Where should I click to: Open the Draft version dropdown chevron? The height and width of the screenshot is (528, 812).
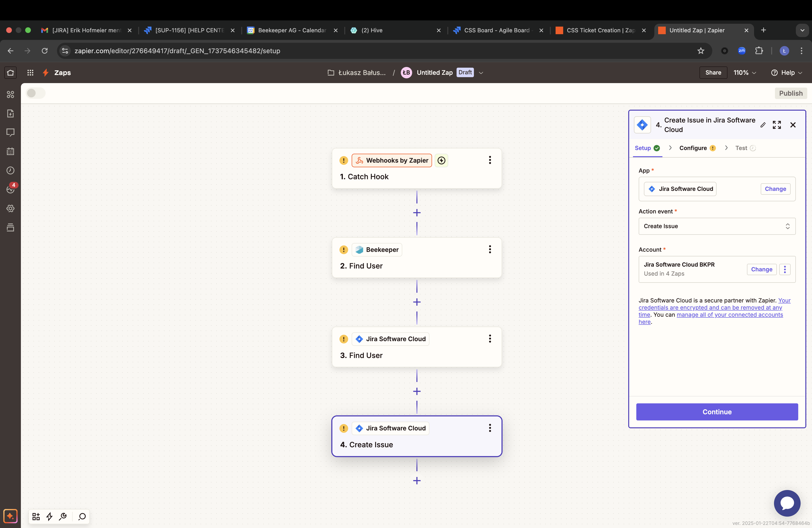[x=481, y=73]
